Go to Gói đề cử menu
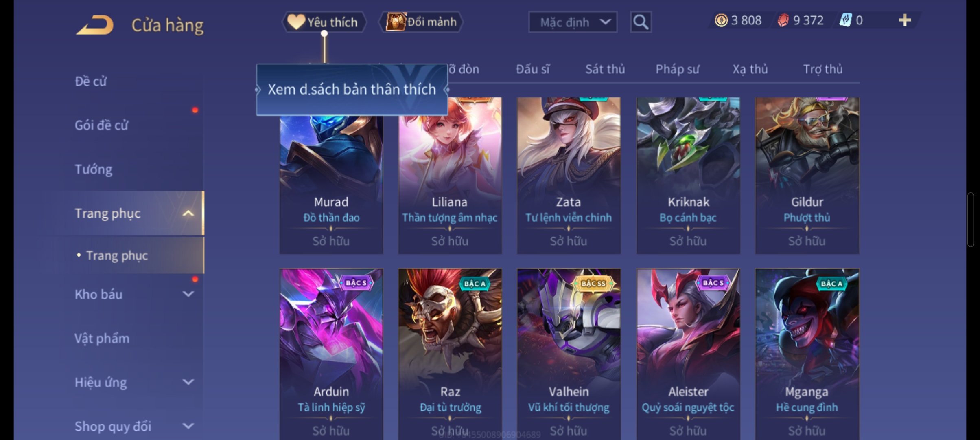The height and width of the screenshot is (440, 980). pyautogui.click(x=101, y=125)
